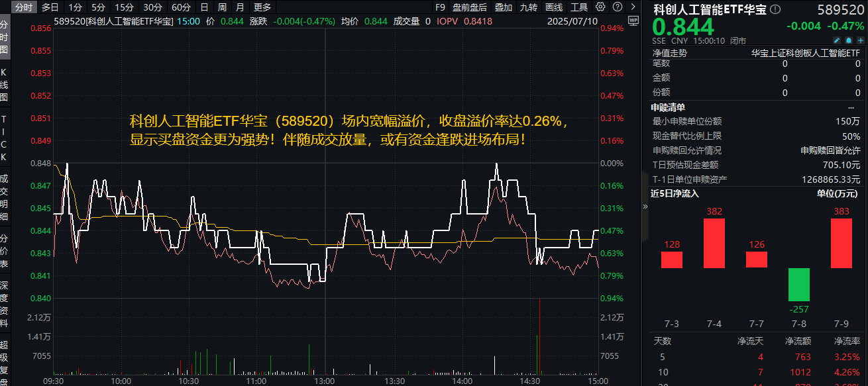Image resolution: width=868 pixels, height=386 pixels.
Task: Collapse right panel using the splitter arrow
Action: coord(645,207)
